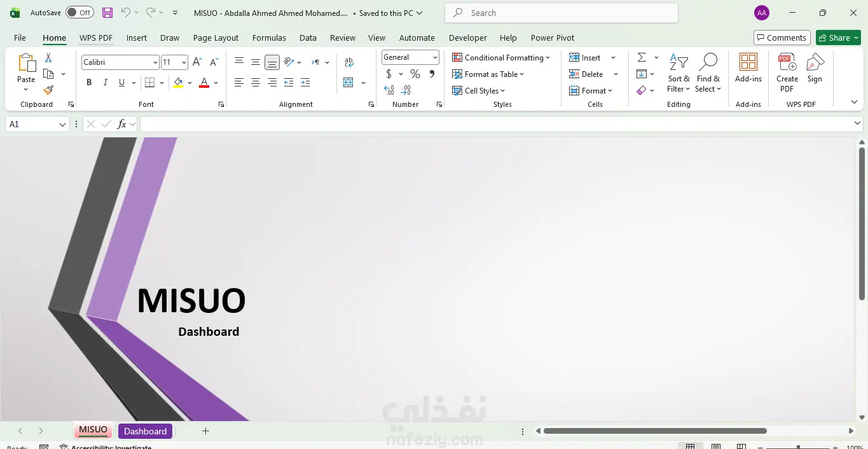868x449 pixels.
Task: Open the Add-ins icon
Action: click(x=748, y=63)
